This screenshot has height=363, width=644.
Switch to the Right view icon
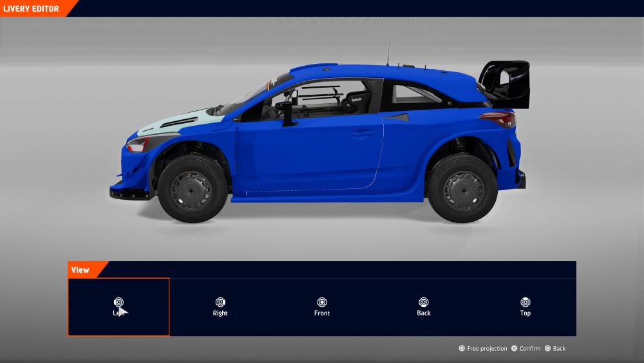point(220,302)
